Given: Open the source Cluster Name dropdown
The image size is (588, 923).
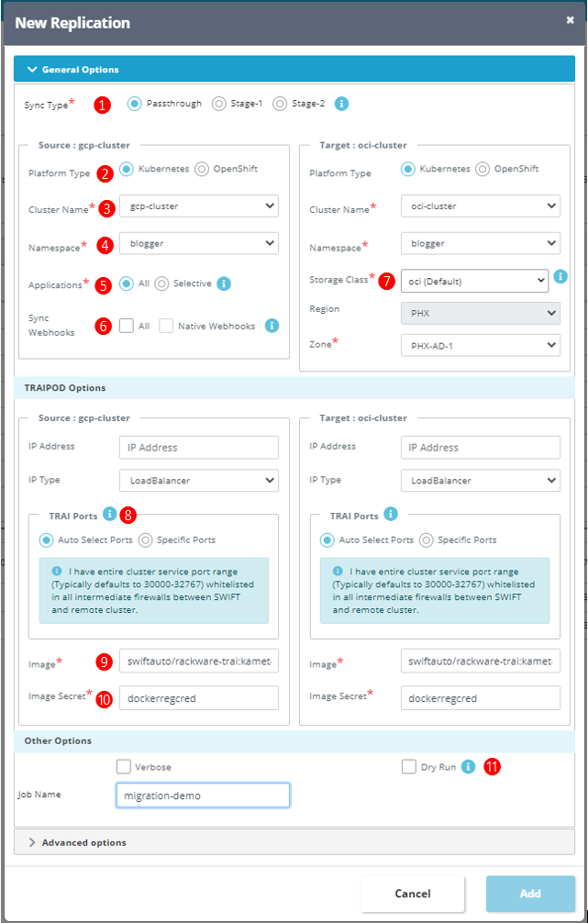Looking at the screenshot, I should click(199, 206).
